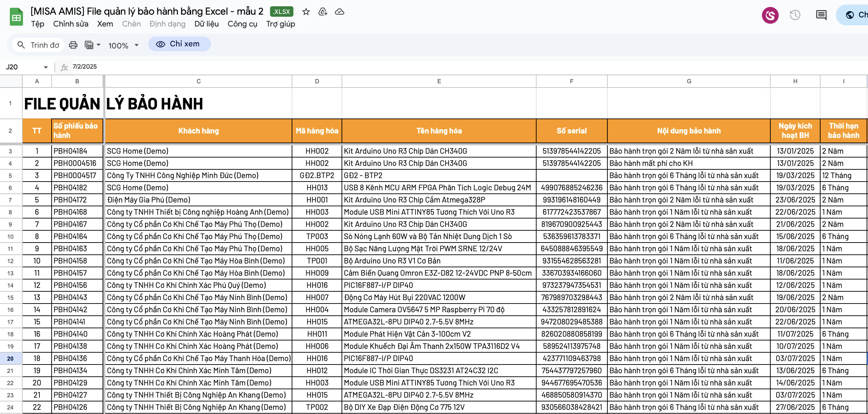Click the green .XLSX badge
This screenshot has height=414, width=868.
click(282, 11)
